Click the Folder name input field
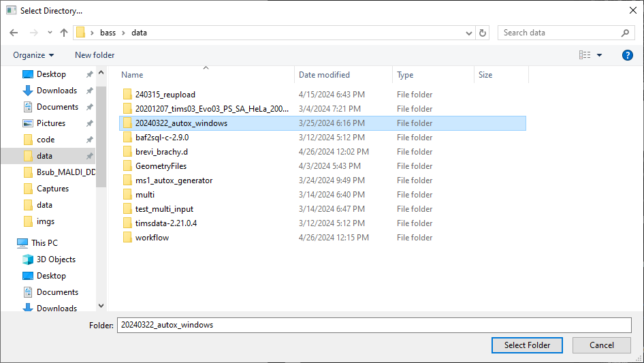The image size is (644, 363). 374,325
